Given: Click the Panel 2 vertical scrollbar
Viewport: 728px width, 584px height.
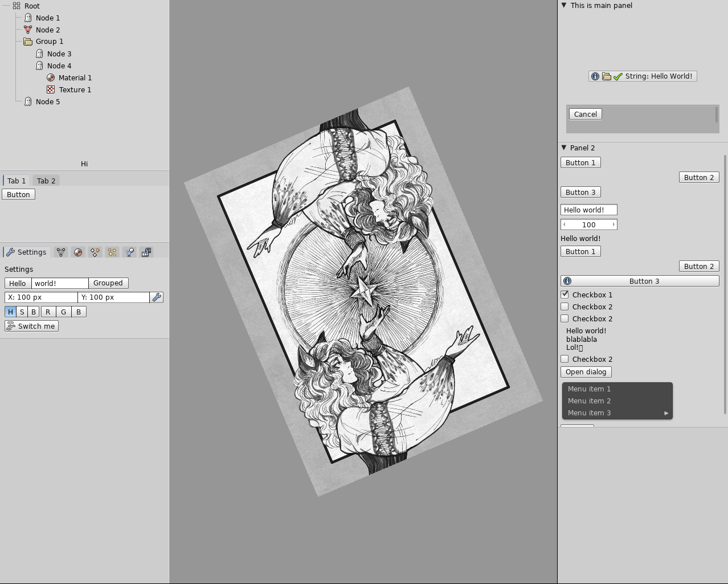Looking at the screenshot, I should coord(725,284).
